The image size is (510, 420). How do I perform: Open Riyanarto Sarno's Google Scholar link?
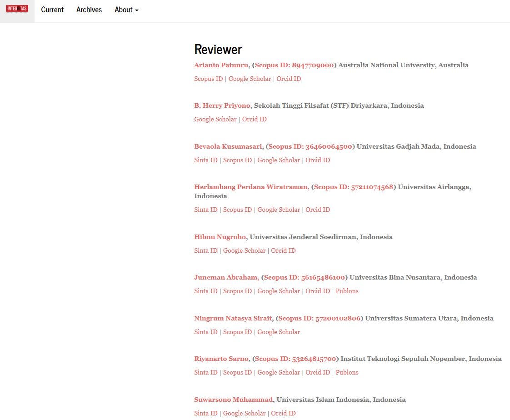[x=279, y=373]
